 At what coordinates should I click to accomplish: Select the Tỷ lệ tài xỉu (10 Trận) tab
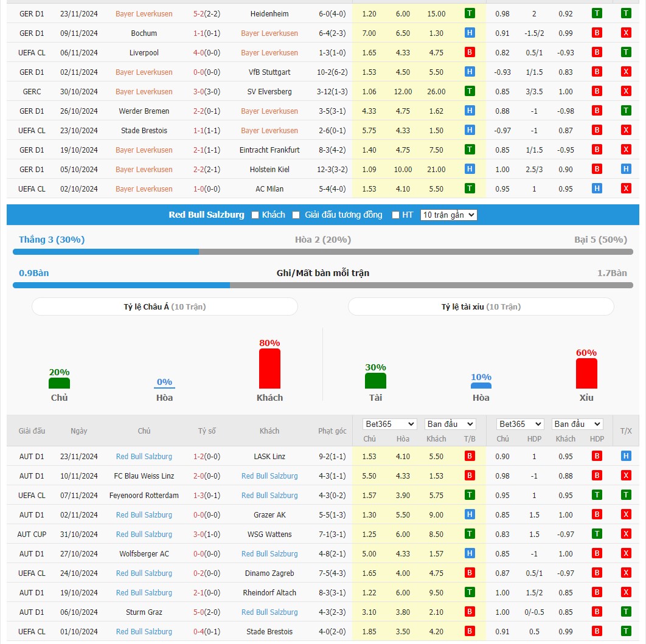click(481, 306)
